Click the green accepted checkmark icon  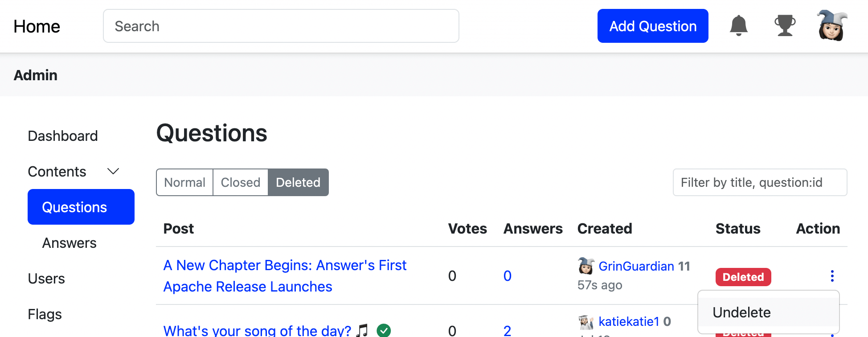pos(384,330)
